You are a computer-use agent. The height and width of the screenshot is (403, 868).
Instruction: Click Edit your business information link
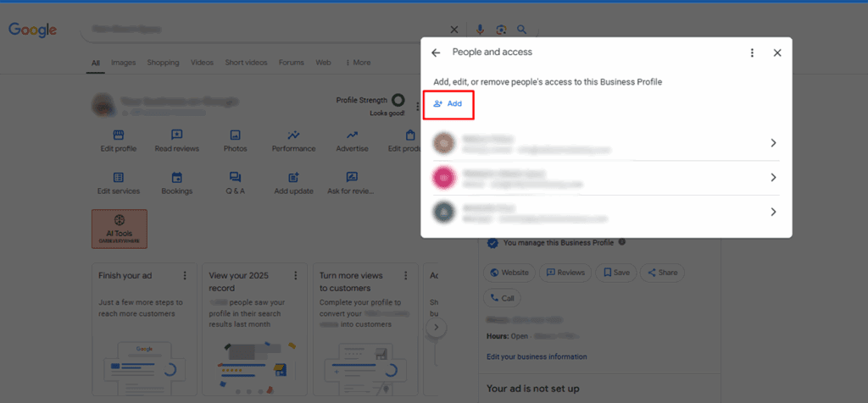(537, 356)
